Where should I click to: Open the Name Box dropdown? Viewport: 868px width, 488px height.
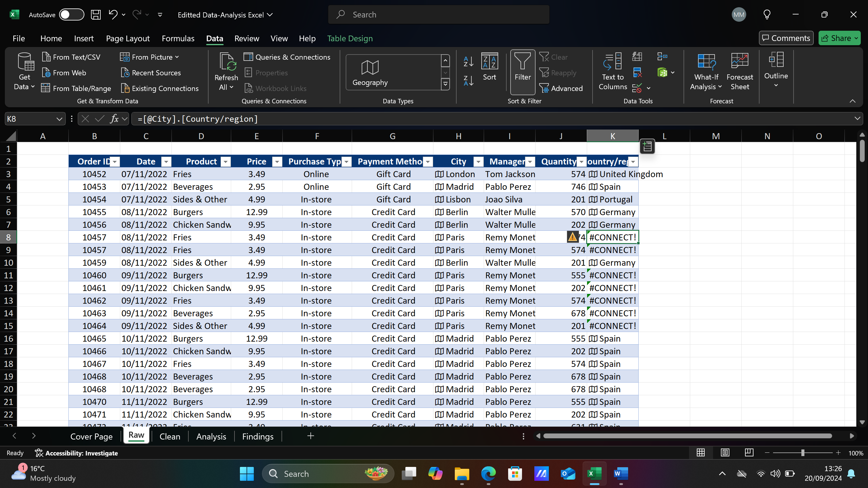click(59, 119)
